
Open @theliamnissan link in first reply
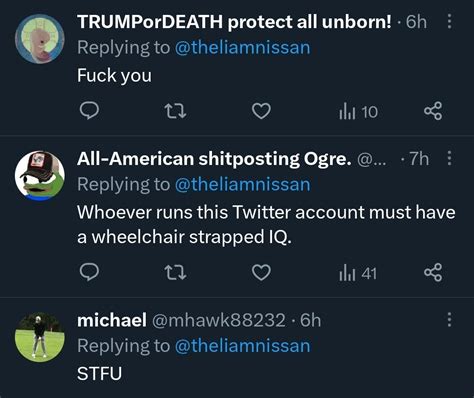coord(242,48)
